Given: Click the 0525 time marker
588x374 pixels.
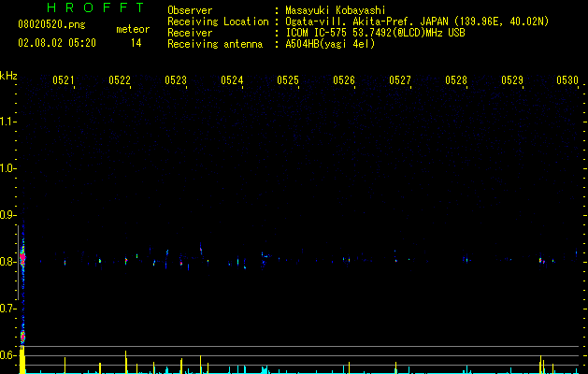Looking at the screenshot, I should (x=288, y=80).
